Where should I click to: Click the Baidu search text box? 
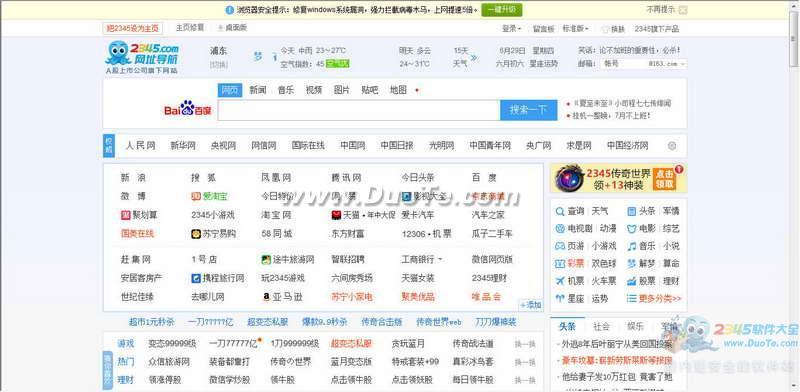pyautogui.click(x=359, y=110)
